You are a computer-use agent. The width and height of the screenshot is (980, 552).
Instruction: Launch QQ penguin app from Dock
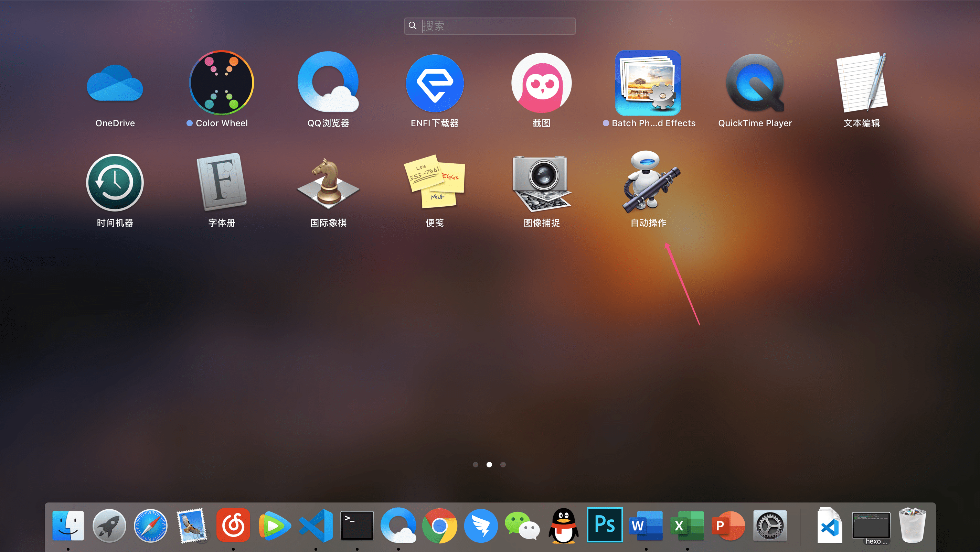coord(563,526)
